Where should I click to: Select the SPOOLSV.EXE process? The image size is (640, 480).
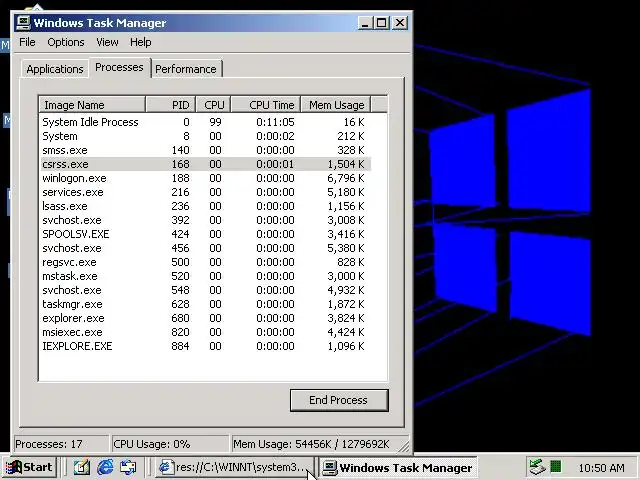205,234
